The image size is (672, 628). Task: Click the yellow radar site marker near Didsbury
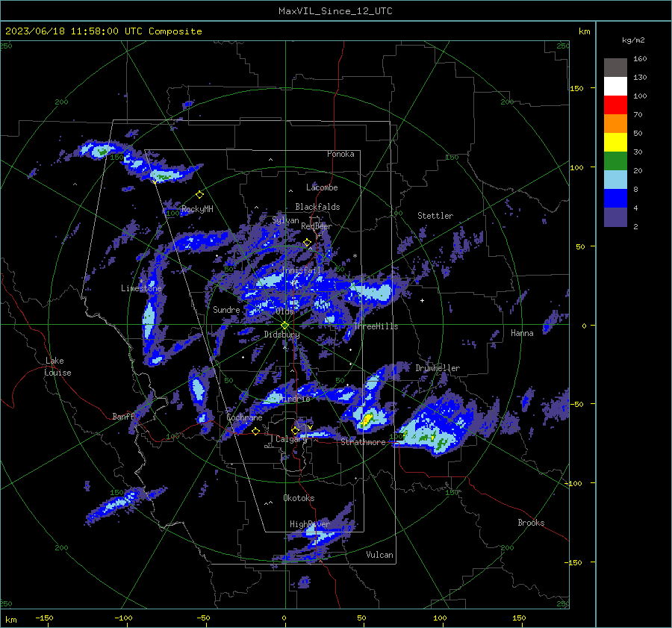click(284, 326)
